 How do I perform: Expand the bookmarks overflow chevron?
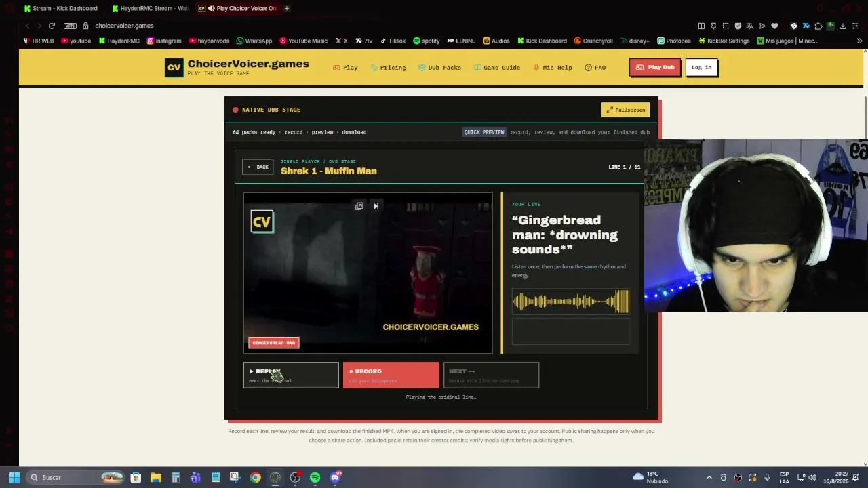(859, 41)
